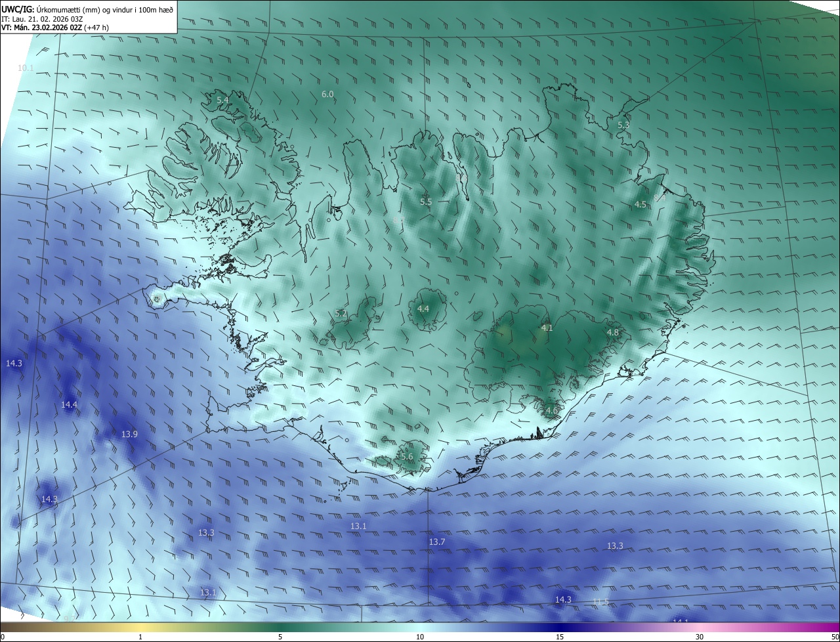Image resolution: width=840 pixels, height=642 pixels.
Task: Click the 13.9 value label
Action: pos(130,435)
